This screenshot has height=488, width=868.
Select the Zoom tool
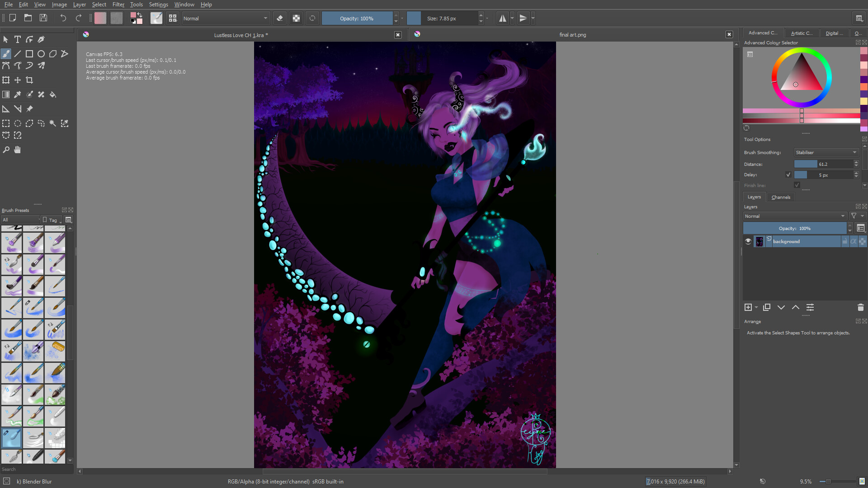pyautogui.click(x=6, y=150)
